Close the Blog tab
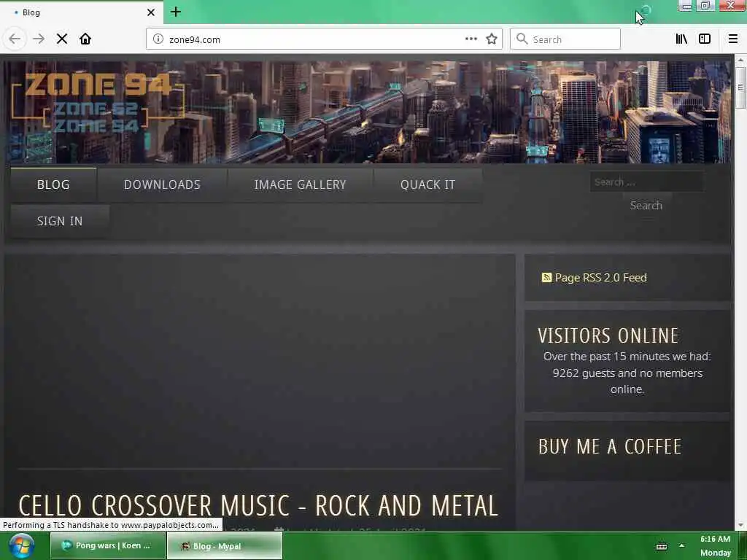 (150, 12)
